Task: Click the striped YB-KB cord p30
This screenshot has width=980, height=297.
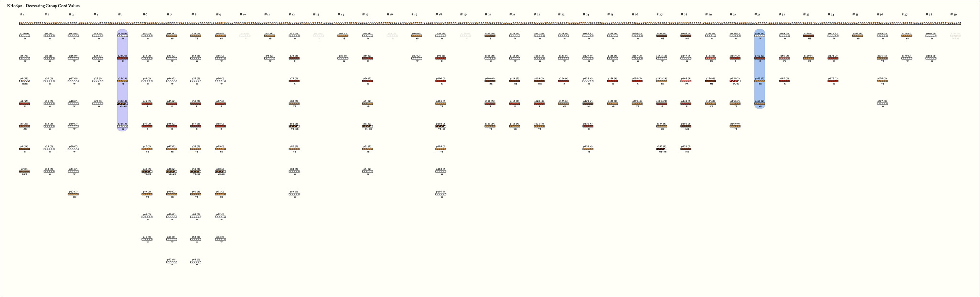Action: 122,104
